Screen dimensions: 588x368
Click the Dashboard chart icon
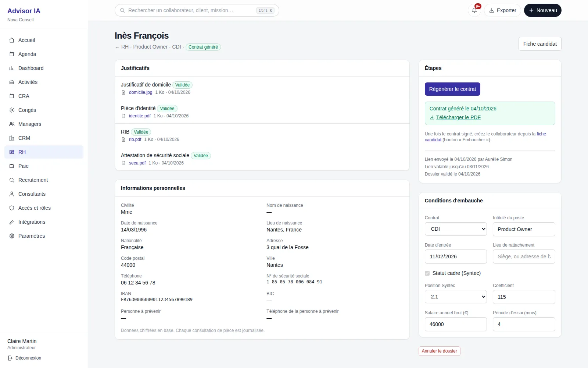12,68
